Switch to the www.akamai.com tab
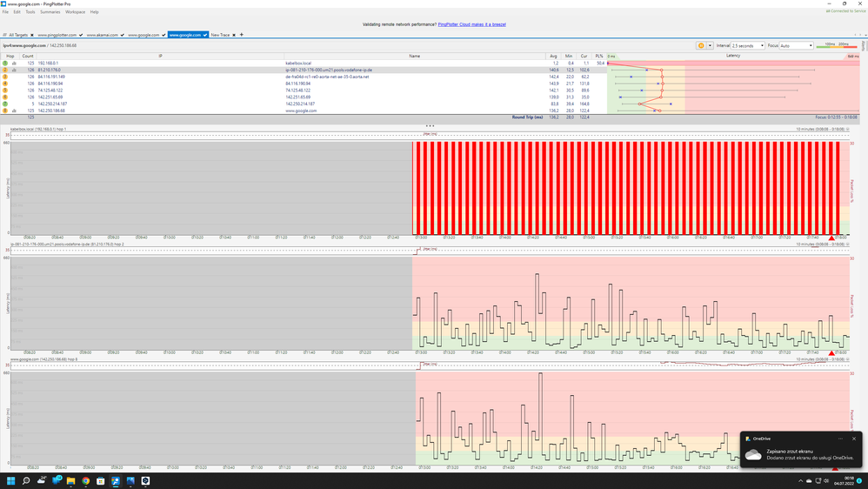The image size is (868, 489). click(x=103, y=35)
